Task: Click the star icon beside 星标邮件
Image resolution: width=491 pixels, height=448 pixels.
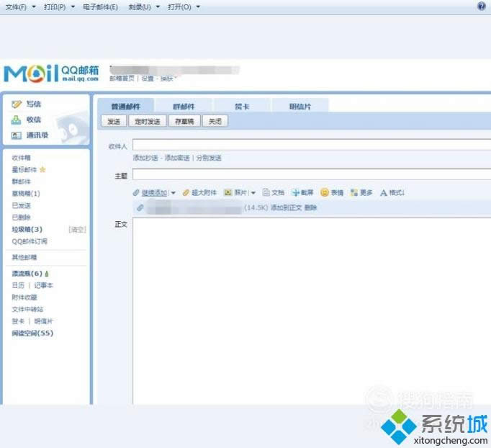Action: 42,169
